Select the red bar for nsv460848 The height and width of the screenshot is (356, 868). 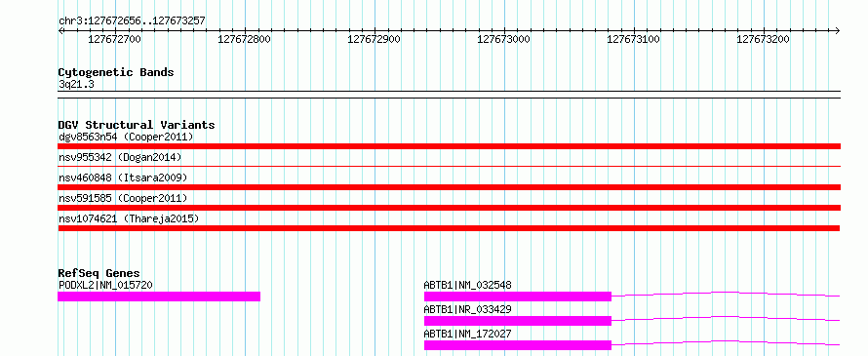[x=449, y=187]
